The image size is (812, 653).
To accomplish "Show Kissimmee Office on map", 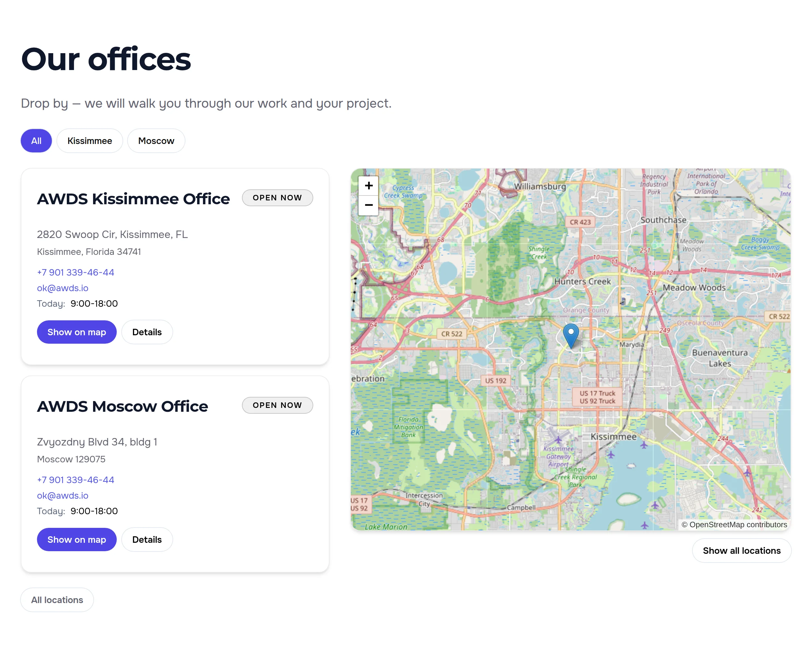I will tap(77, 332).
